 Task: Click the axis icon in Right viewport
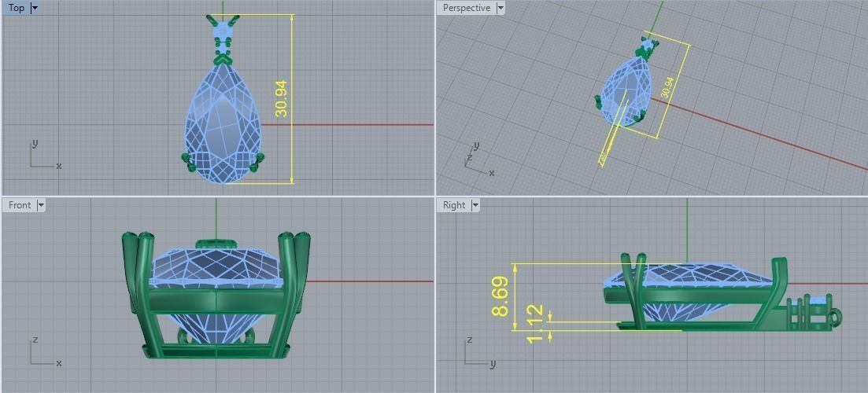tap(479, 351)
